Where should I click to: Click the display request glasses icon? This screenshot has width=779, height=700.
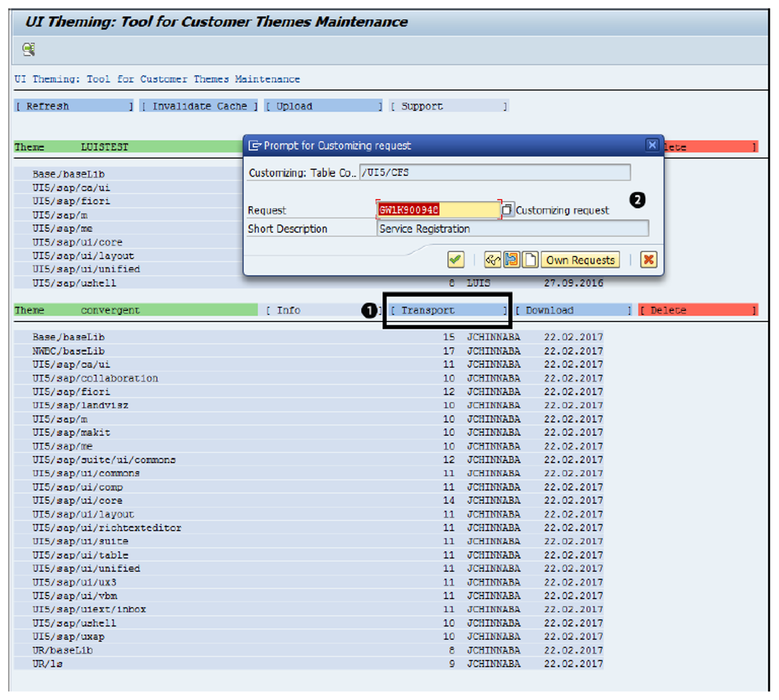(493, 259)
